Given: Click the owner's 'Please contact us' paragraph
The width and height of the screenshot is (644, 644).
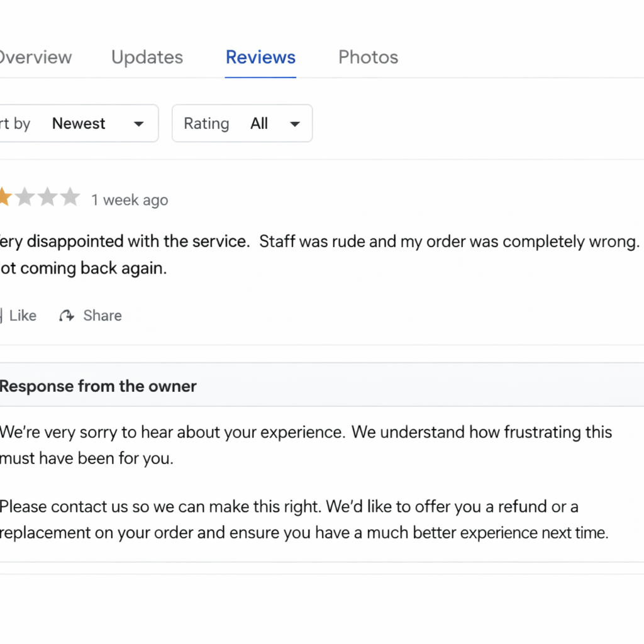Looking at the screenshot, I should pyautogui.click(x=304, y=519).
